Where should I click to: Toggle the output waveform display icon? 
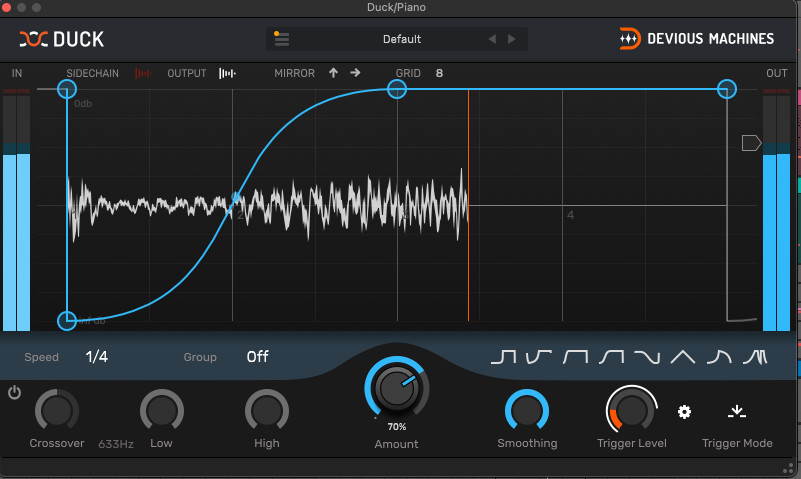(227, 74)
